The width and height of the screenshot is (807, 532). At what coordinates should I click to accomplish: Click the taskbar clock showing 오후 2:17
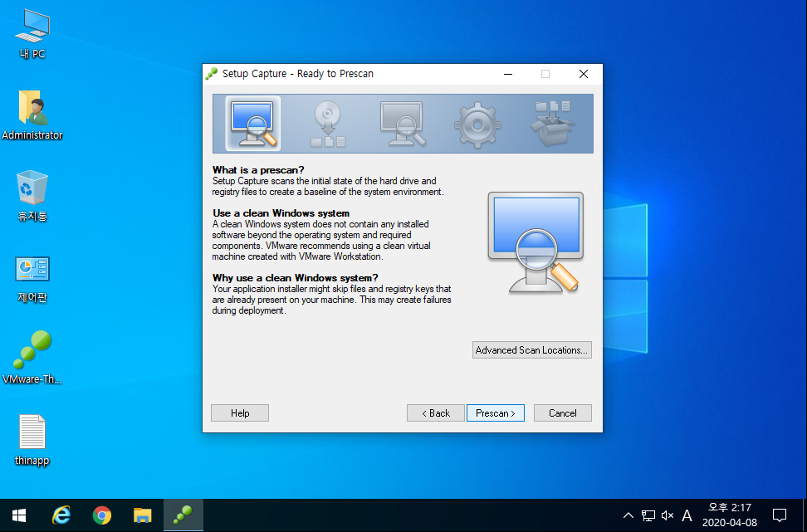pyautogui.click(x=729, y=515)
